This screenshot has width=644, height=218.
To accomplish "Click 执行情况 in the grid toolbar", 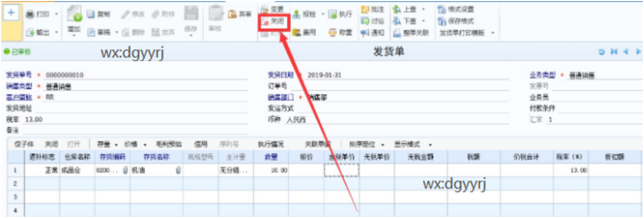I will point(271,144).
